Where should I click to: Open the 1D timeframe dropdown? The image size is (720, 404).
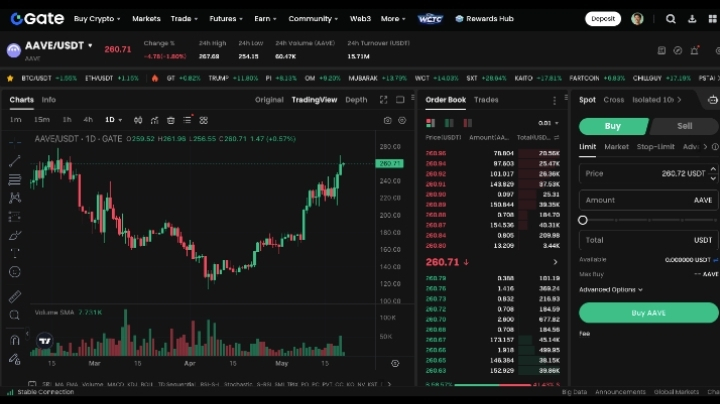(x=113, y=120)
